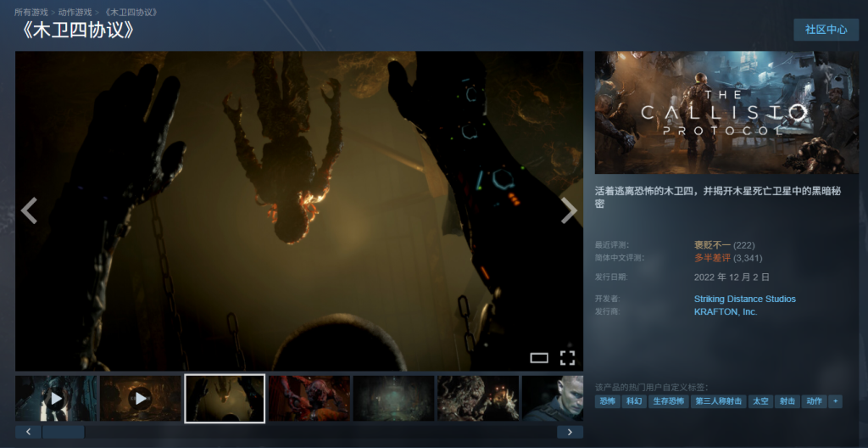This screenshot has height=448, width=868.
Task: Expand more tags with the plus button
Action: tap(835, 401)
